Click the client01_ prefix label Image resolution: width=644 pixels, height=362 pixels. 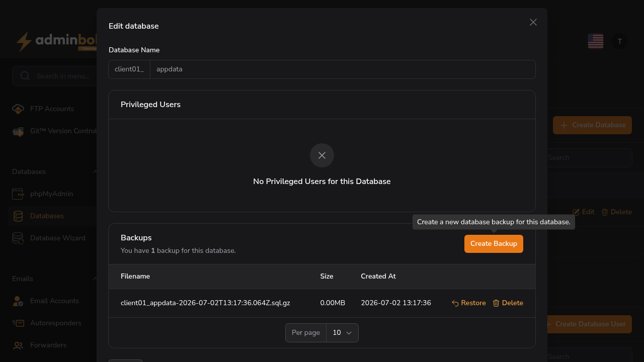[x=129, y=69]
